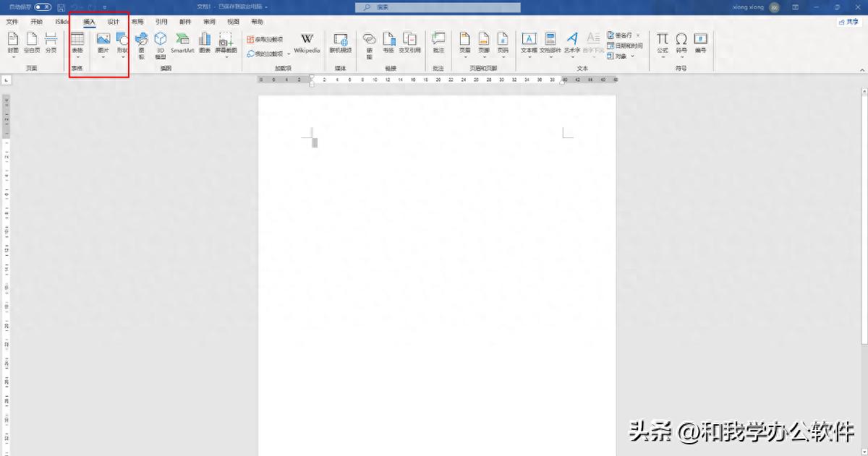The image size is (868, 456).
Task: Open the Help (帮助) tab
Action: [257, 22]
